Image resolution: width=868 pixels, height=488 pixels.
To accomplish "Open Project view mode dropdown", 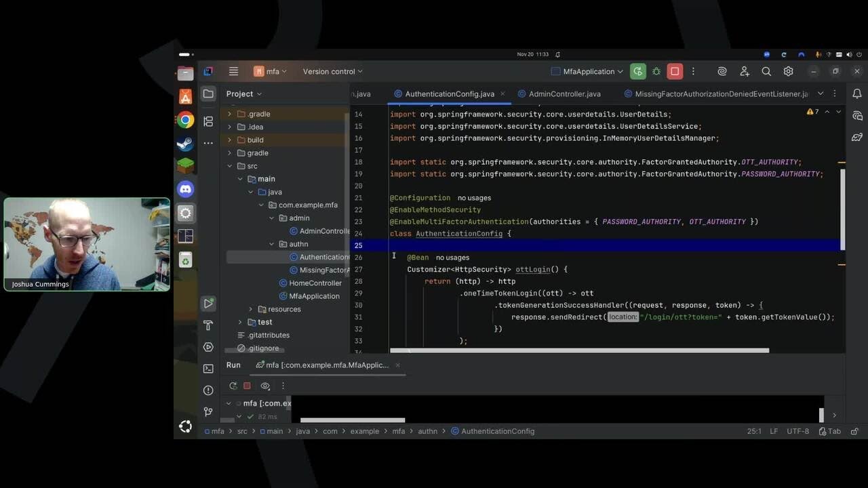I will click(244, 94).
